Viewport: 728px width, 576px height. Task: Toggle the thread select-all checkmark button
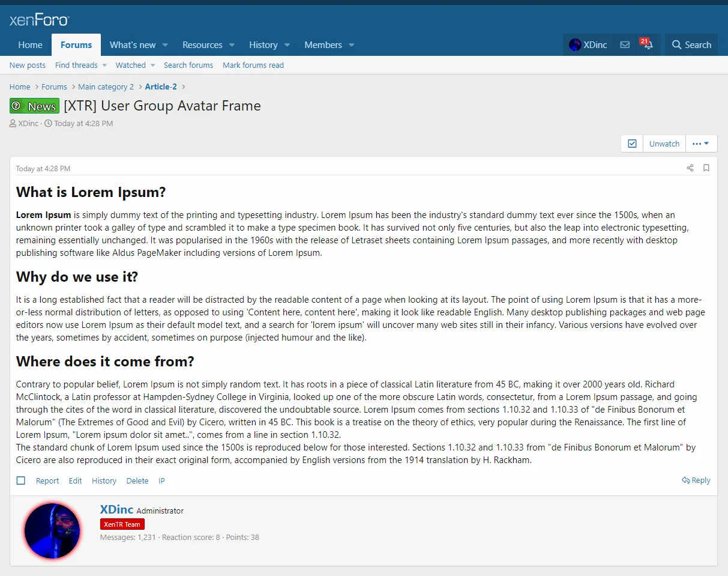[x=632, y=144]
